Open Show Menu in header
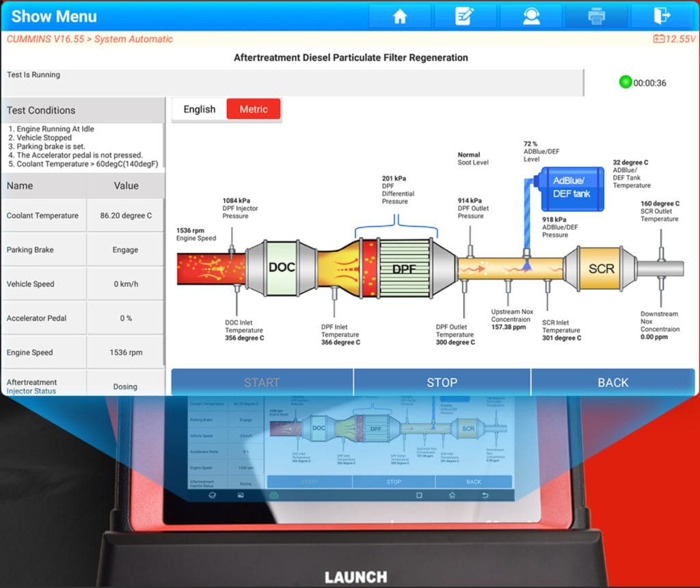This screenshot has width=700, height=588. point(54,16)
